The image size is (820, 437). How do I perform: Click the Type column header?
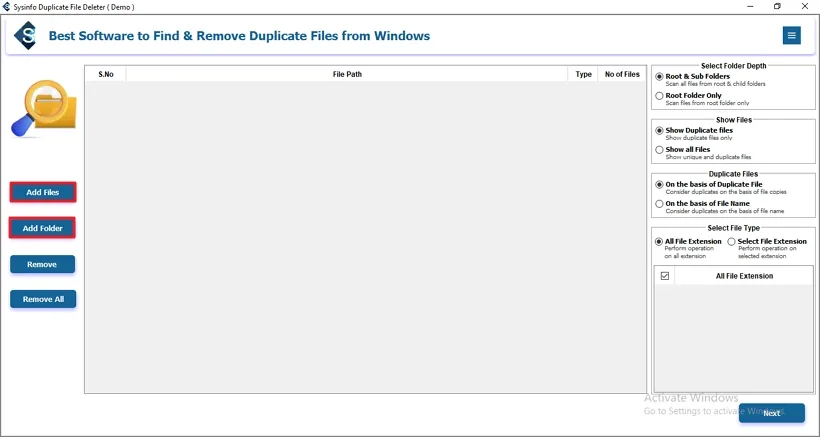[583, 74]
